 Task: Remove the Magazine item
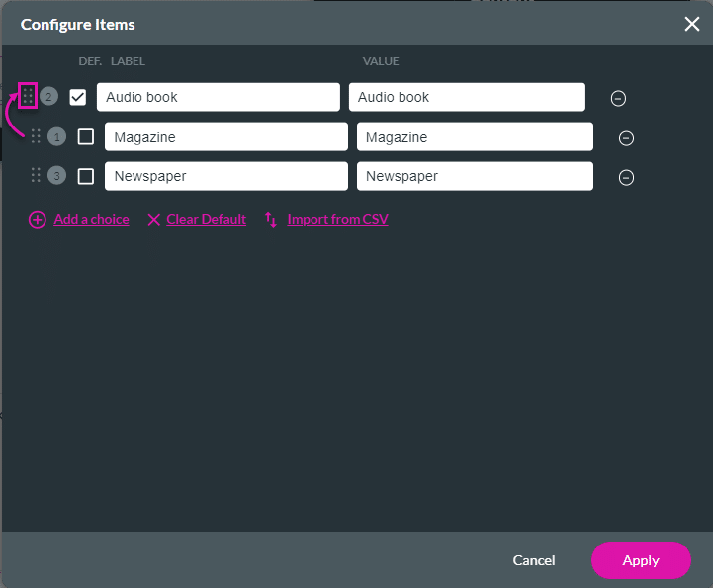click(626, 138)
